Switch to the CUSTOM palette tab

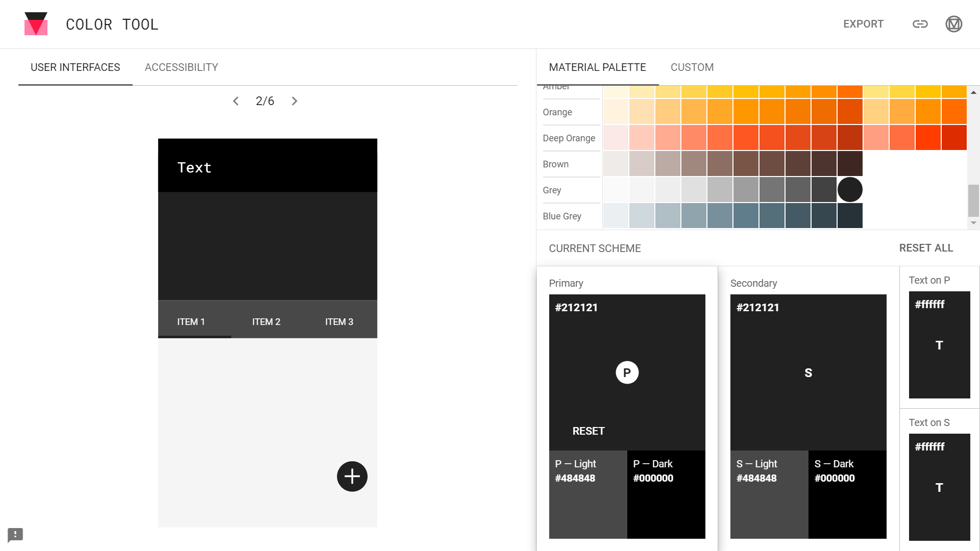coord(692,67)
